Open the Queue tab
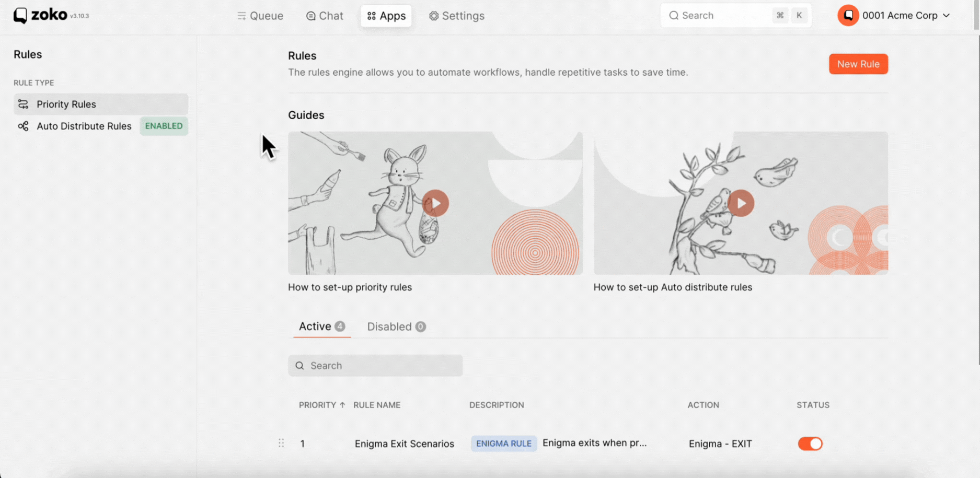Viewport: 980px width, 478px height. click(x=260, y=16)
